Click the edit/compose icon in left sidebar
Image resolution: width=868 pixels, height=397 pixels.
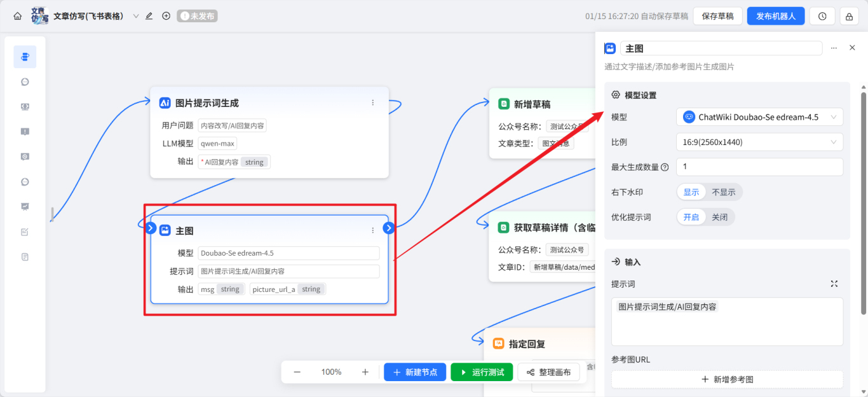click(25, 232)
